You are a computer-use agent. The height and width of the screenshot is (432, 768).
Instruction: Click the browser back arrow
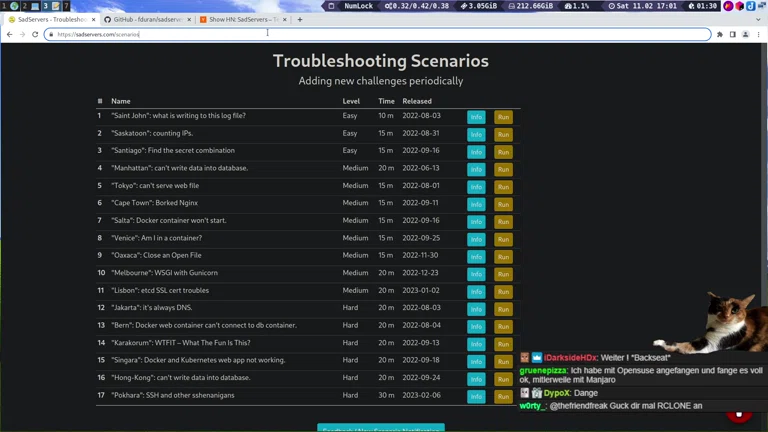[x=9, y=34]
